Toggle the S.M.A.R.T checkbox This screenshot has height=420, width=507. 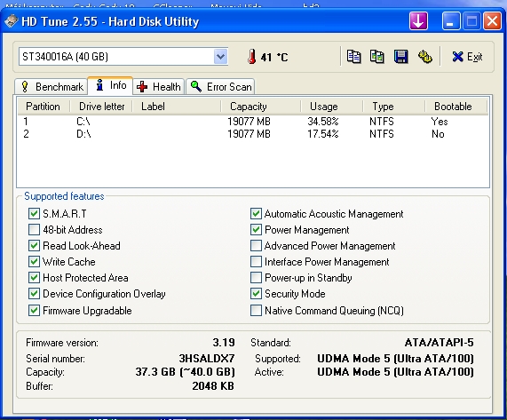click(x=34, y=214)
